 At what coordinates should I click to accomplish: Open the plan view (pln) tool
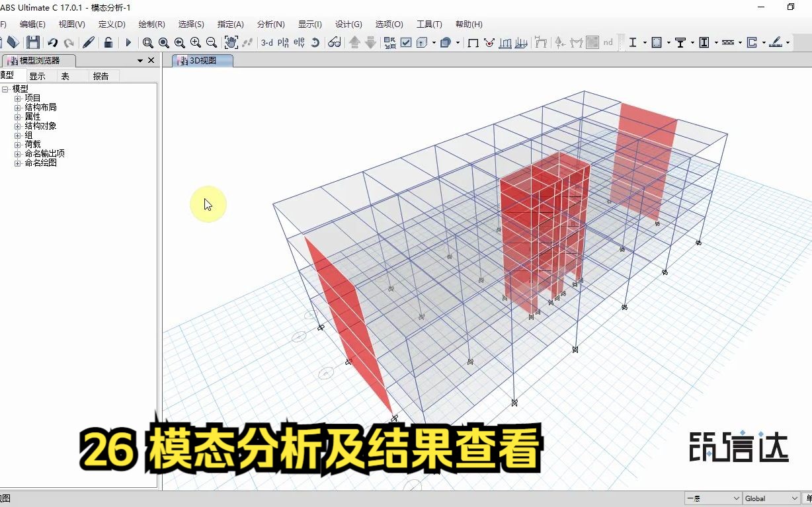(283, 42)
